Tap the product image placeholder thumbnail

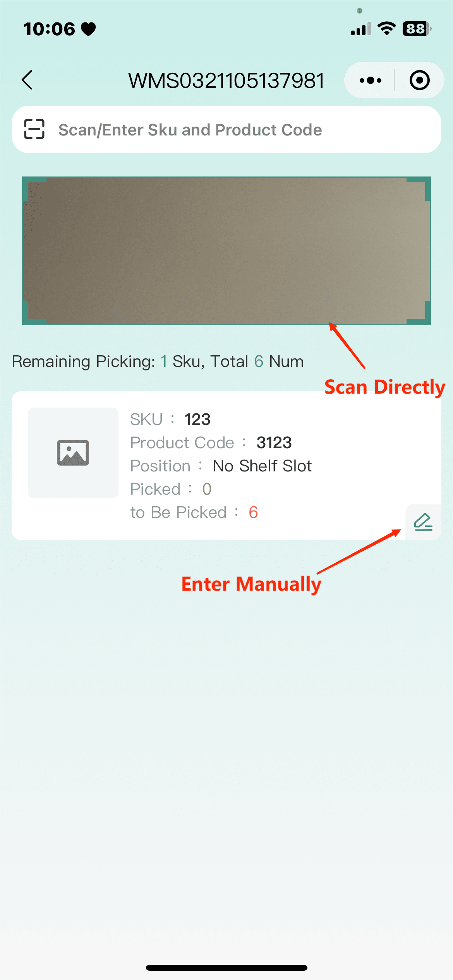[x=73, y=453]
